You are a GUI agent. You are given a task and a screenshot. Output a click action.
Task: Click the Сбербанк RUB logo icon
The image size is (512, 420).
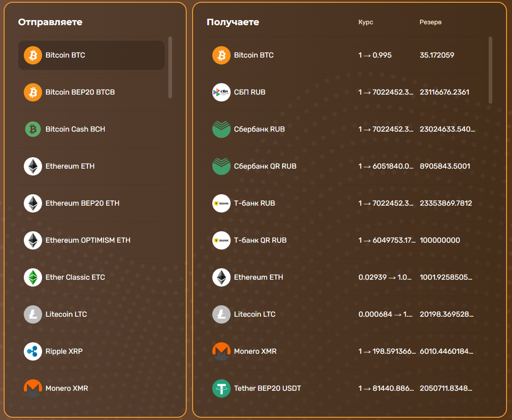point(221,129)
